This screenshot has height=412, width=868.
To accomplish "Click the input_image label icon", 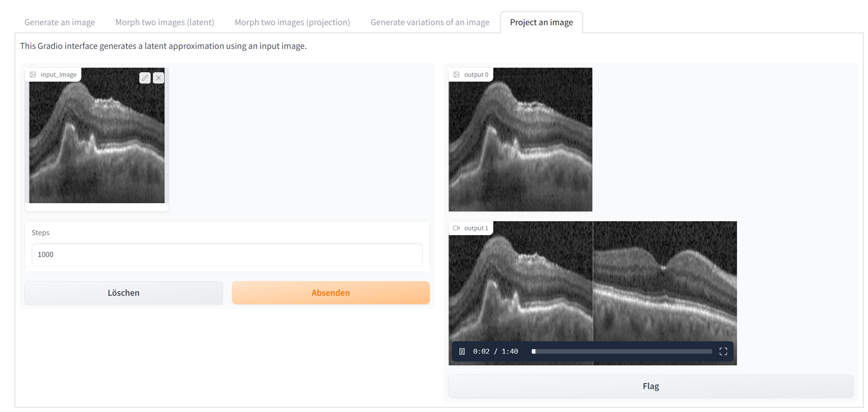I will click(33, 74).
